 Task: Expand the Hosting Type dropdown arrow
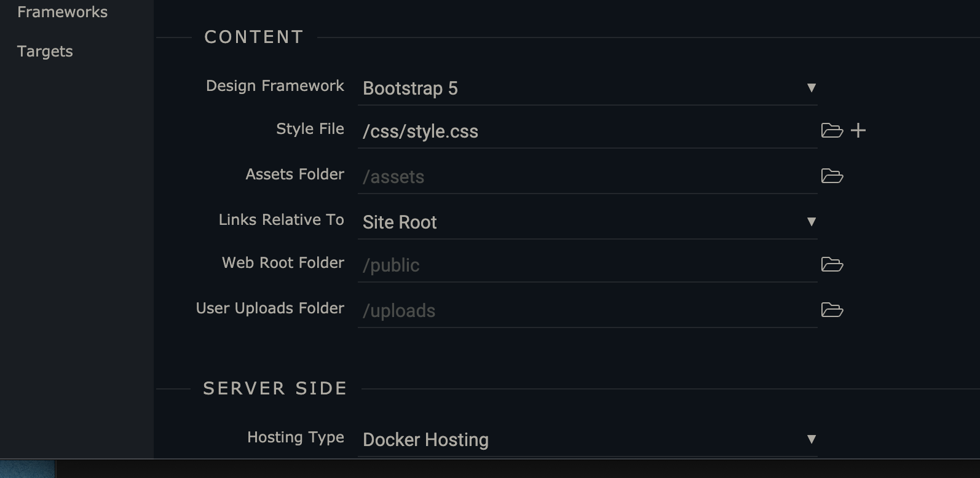[x=811, y=439]
